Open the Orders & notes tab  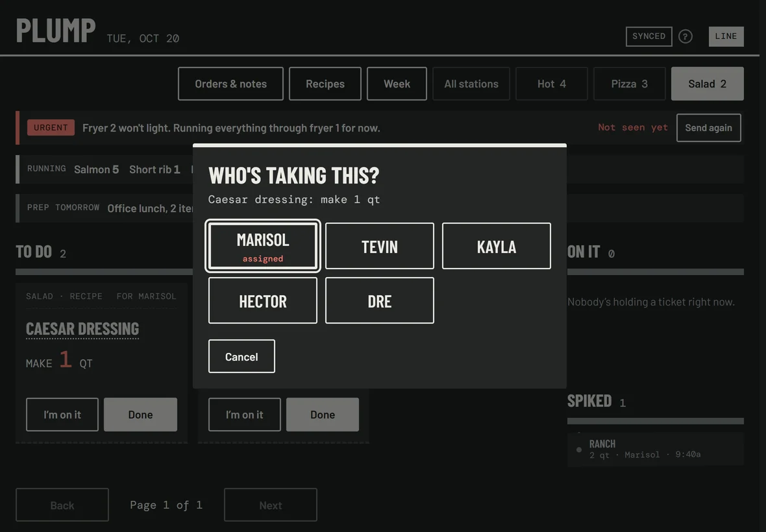pos(230,84)
